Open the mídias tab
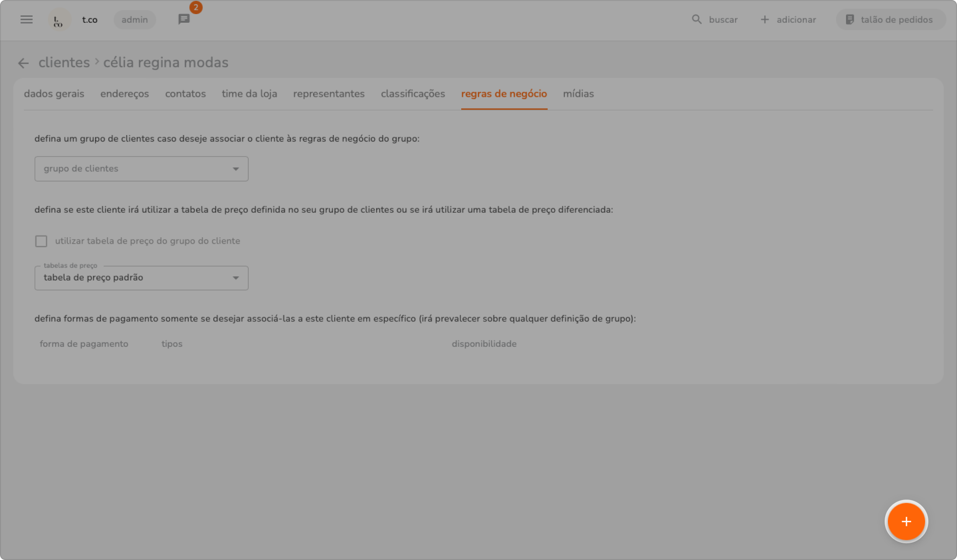Screen dimensions: 957x560 pos(578,94)
